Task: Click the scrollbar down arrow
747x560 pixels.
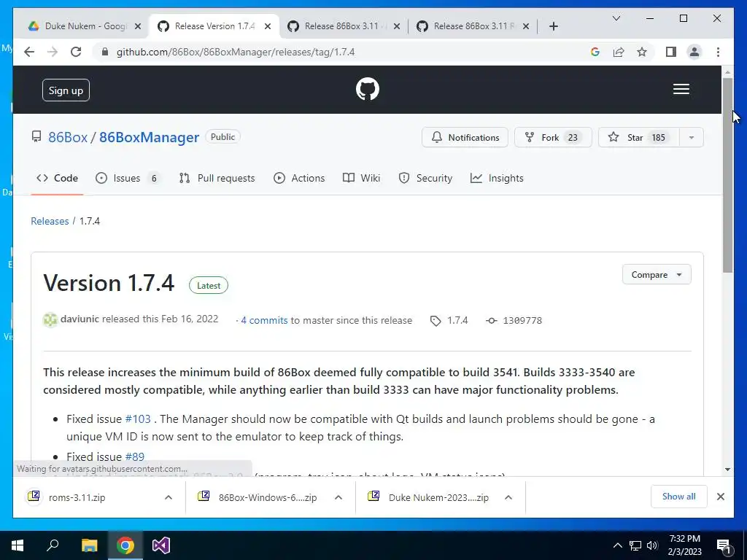Action: point(727,470)
